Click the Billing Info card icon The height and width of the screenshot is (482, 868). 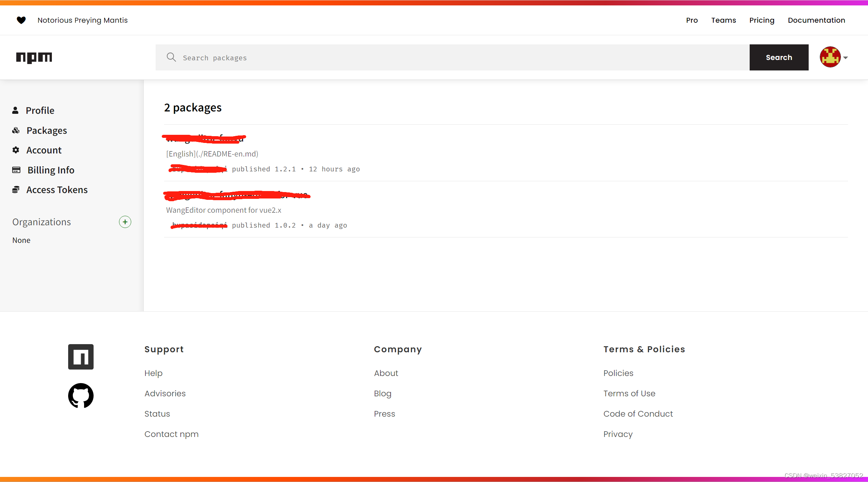[x=16, y=170]
